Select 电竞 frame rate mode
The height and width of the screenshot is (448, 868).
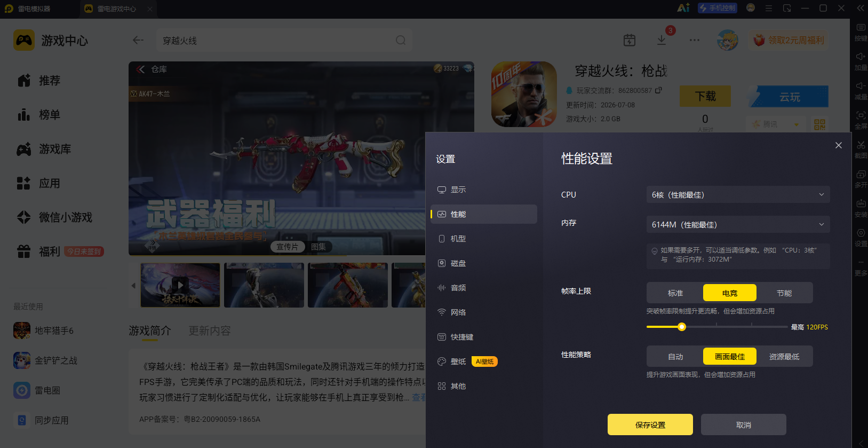click(730, 293)
